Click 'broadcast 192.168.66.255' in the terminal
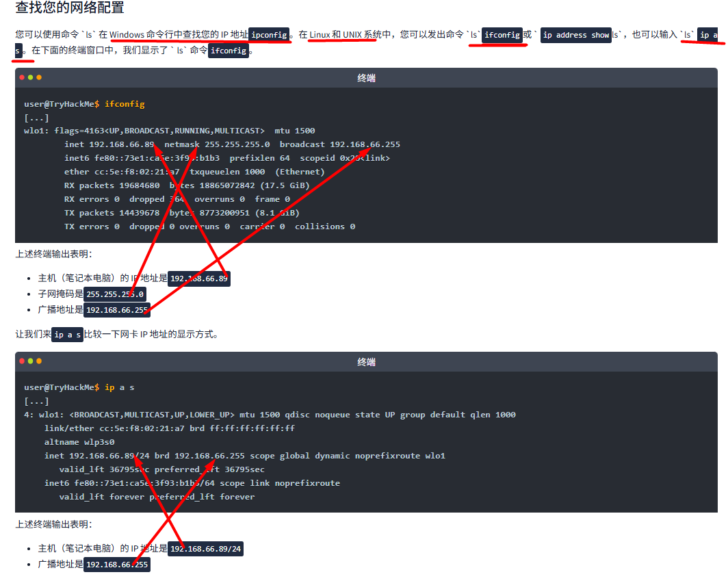 pyautogui.click(x=339, y=144)
